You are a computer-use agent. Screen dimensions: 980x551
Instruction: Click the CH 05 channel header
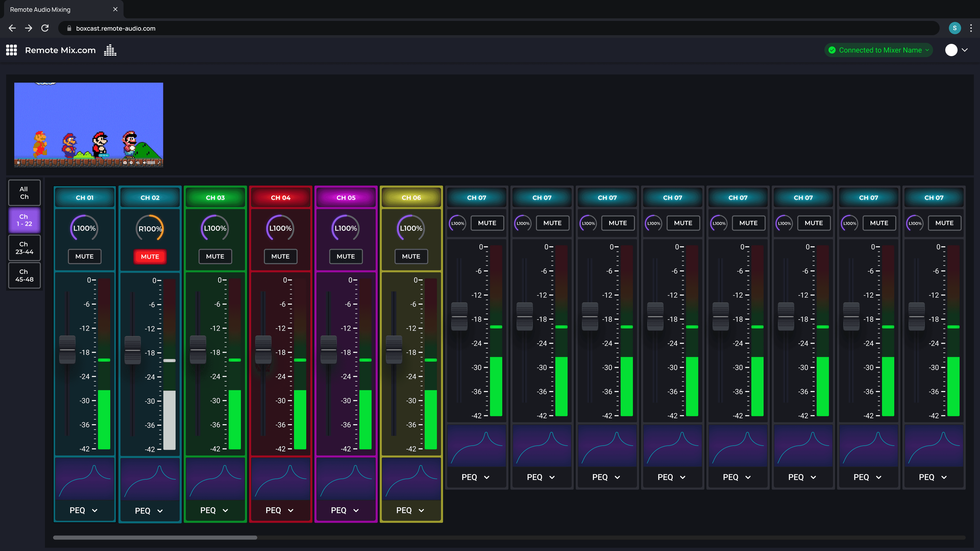pyautogui.click(x=346, y=198)
